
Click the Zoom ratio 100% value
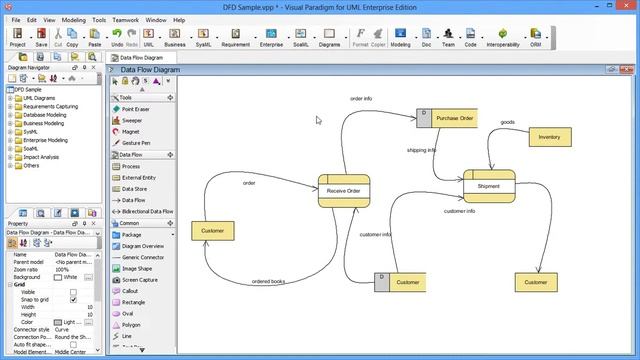pos(62,270)
